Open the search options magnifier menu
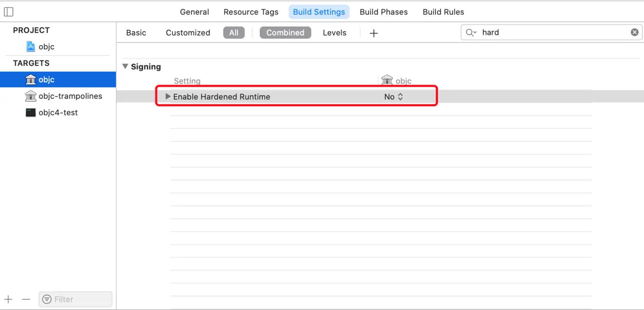644x310 pixels. click(471, 33)
